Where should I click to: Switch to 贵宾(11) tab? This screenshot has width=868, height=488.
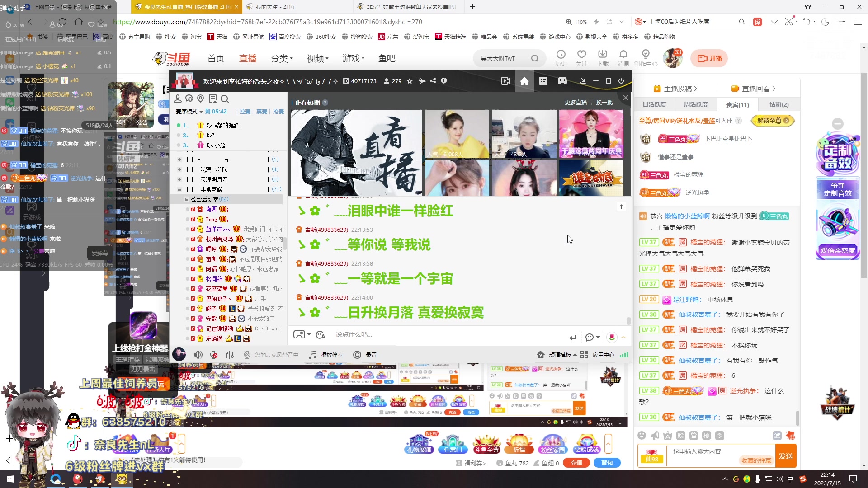[x=737, y=104]
